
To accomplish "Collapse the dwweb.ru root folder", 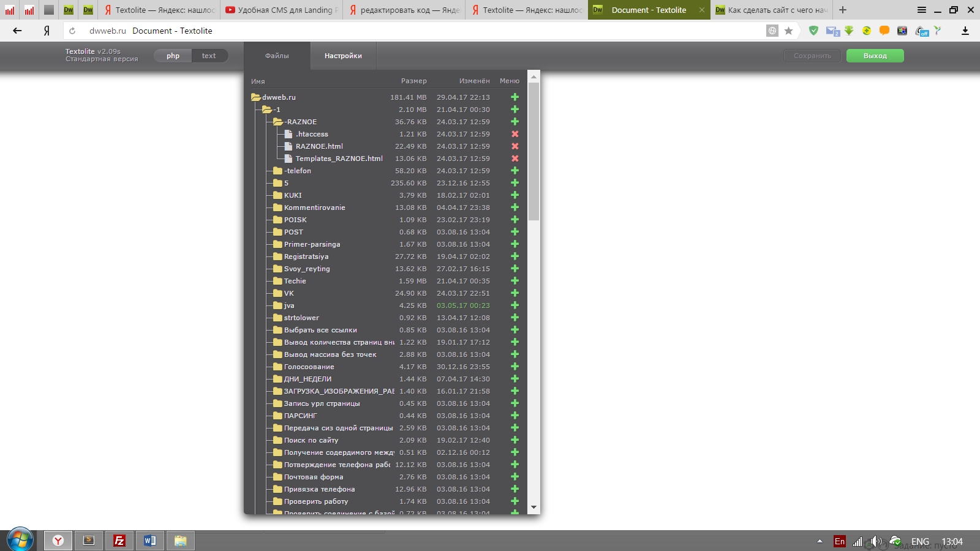I will point(256,97).
